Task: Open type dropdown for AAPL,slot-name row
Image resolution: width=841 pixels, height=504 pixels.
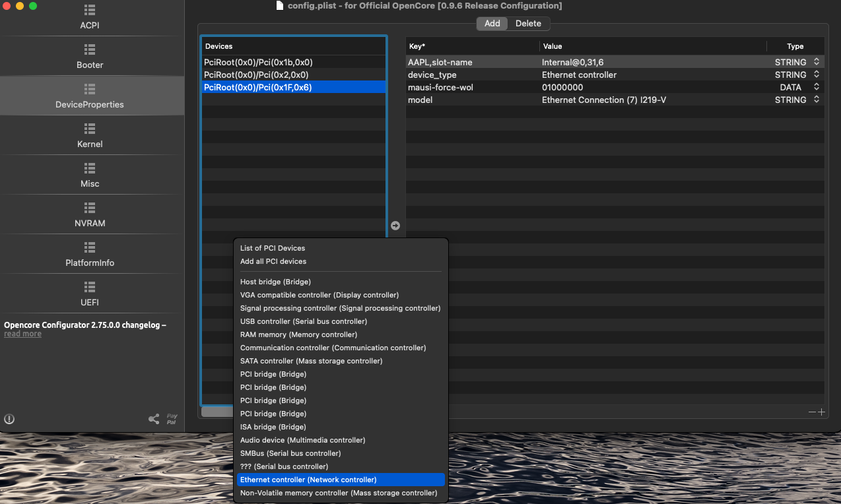Action: click(x=817, y=62)
